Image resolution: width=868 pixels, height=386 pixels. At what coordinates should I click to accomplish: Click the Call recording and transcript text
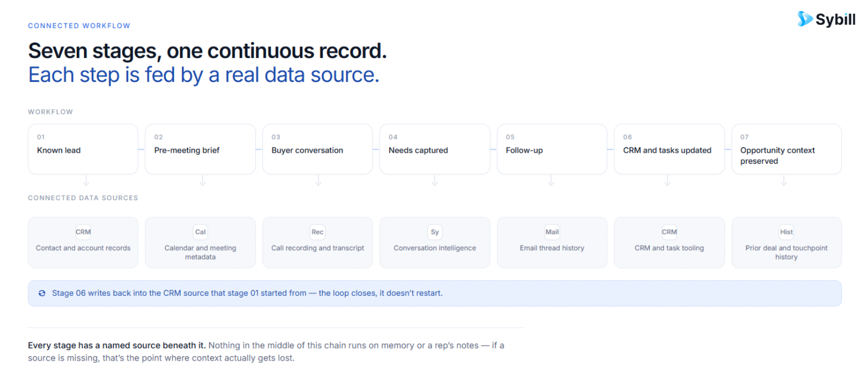click(x=318, y=248)
